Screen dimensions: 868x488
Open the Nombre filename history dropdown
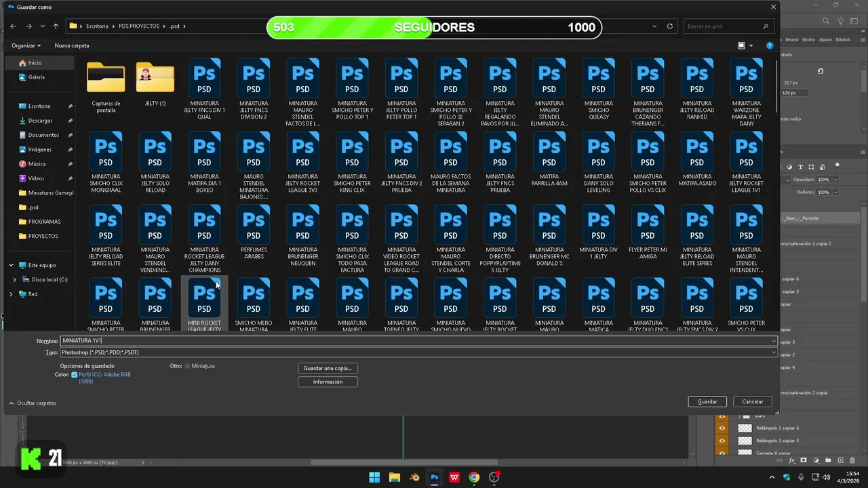click(x=774, y=341)
